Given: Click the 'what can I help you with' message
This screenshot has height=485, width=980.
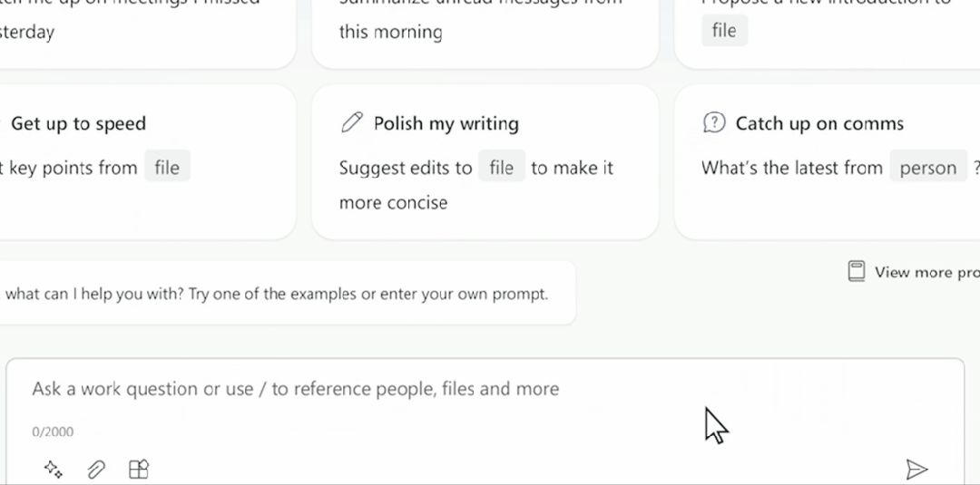Looking at the screenshot, I should coord(277,294).
